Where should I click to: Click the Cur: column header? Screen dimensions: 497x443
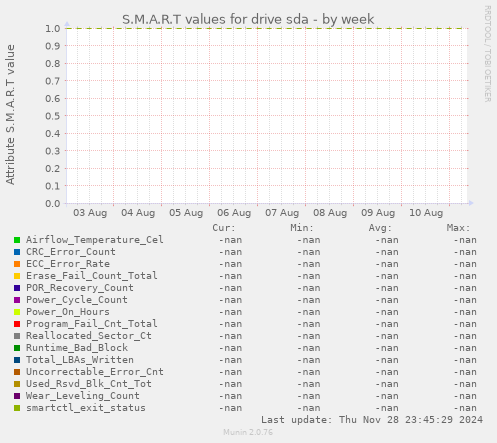point(224,228)
